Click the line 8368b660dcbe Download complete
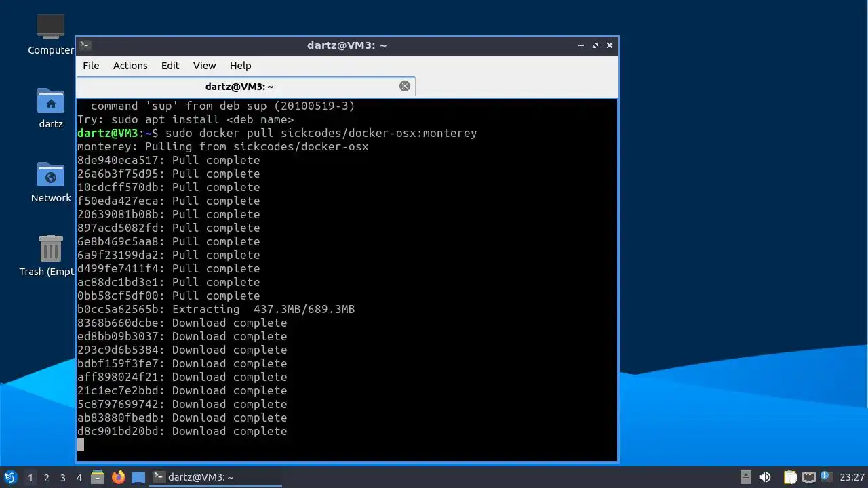 coord(182,323)
